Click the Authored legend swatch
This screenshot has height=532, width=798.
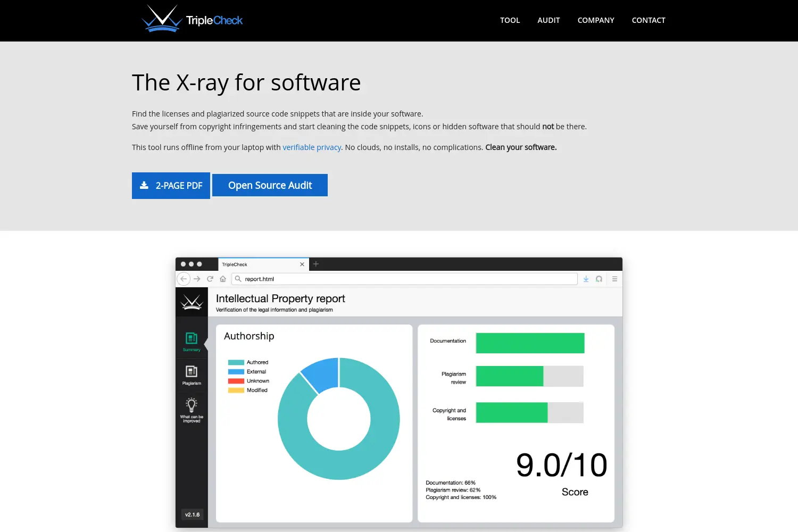click(236, 362)
